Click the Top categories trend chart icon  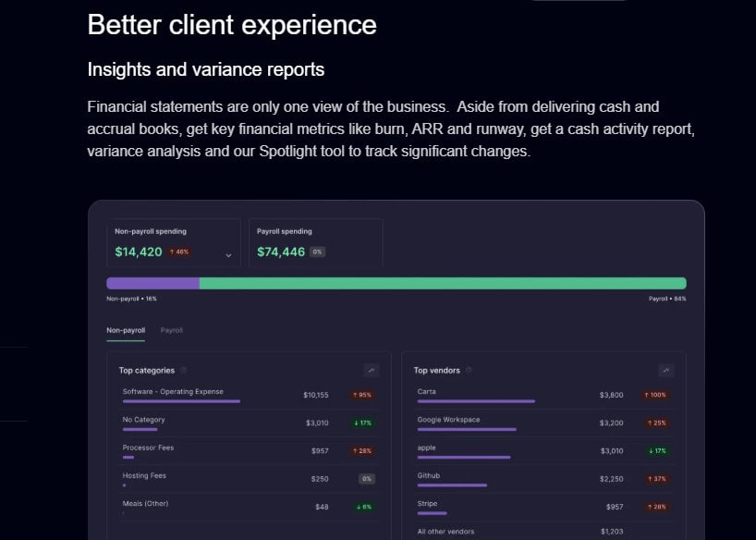372,370
